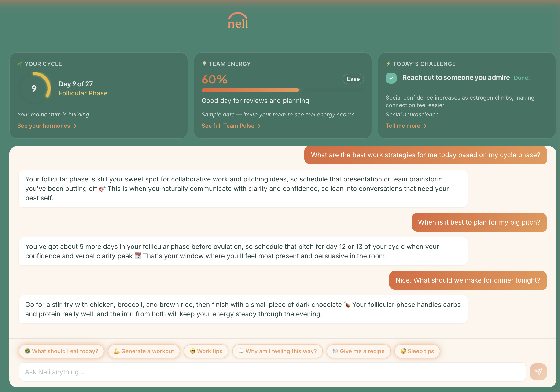The image size is (560, 392).
Task: Click the orange Team Energy progress bar
Action: pyautogui.click(x=250, y=90)
